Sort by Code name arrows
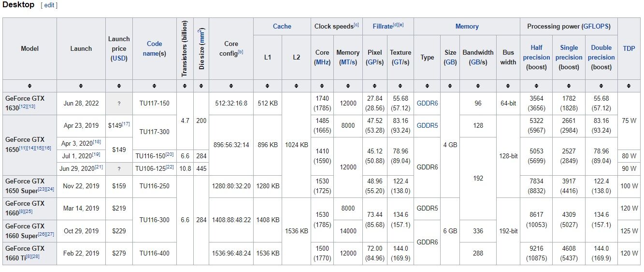The image size is (644, 272). 154,86
